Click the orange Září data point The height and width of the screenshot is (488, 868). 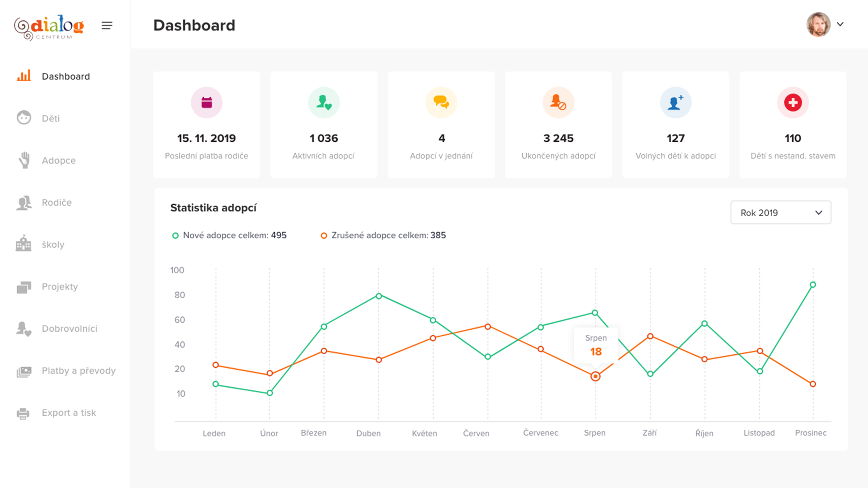(650, 336)
